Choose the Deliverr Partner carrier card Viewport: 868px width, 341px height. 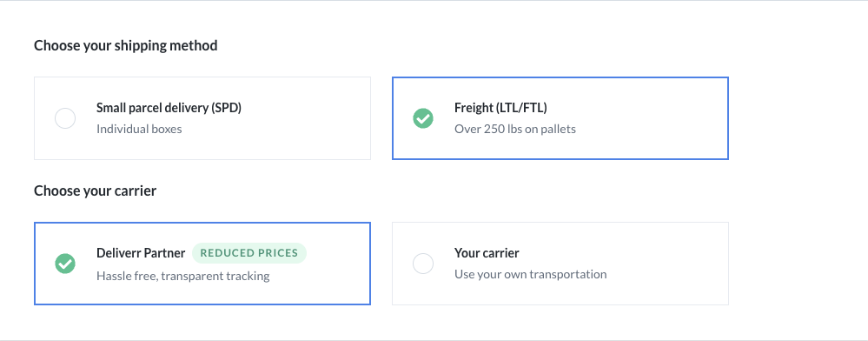coord(202,264)
